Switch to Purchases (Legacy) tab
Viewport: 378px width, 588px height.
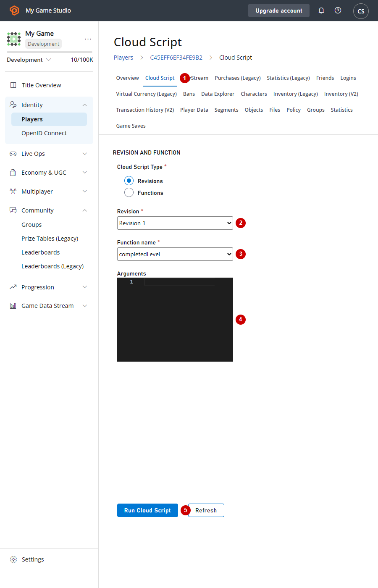pos(238,78)
